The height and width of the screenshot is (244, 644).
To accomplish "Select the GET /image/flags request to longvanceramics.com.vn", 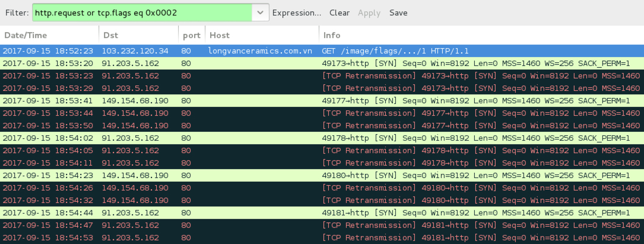I will click(322, 51).
